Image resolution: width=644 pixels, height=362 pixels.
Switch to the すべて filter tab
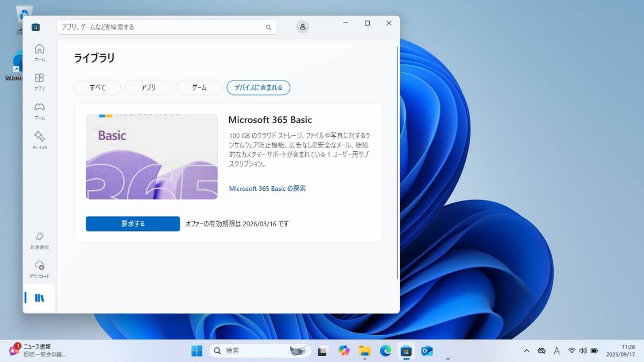coord(97,87)
